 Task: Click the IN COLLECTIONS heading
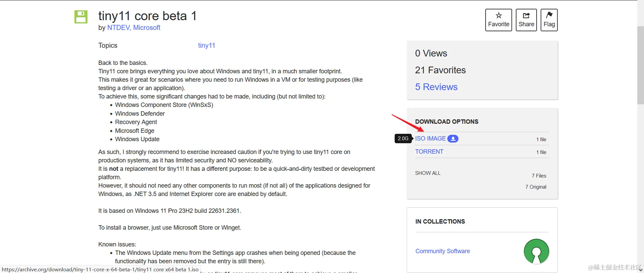(440, 222)
